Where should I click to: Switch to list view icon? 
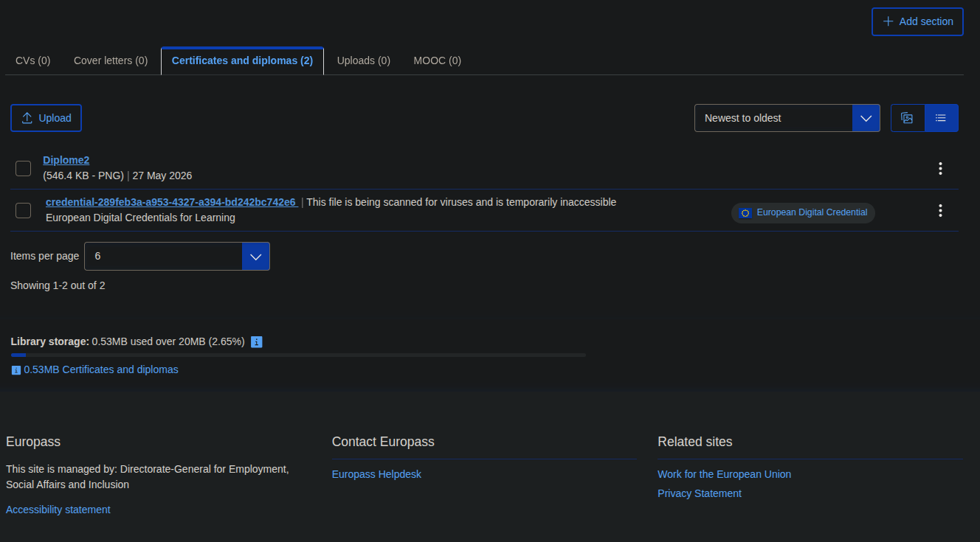[x=941, y=118]
